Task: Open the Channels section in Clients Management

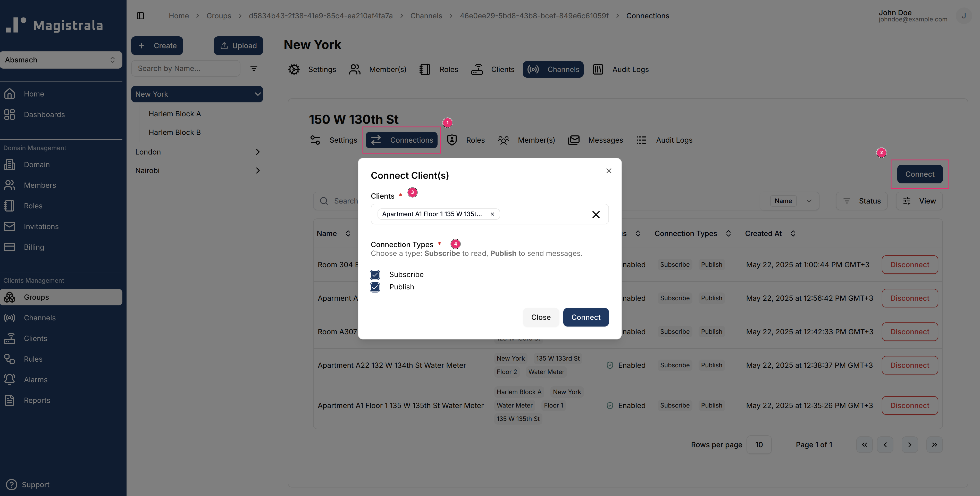Action: [x=10, y=318]
